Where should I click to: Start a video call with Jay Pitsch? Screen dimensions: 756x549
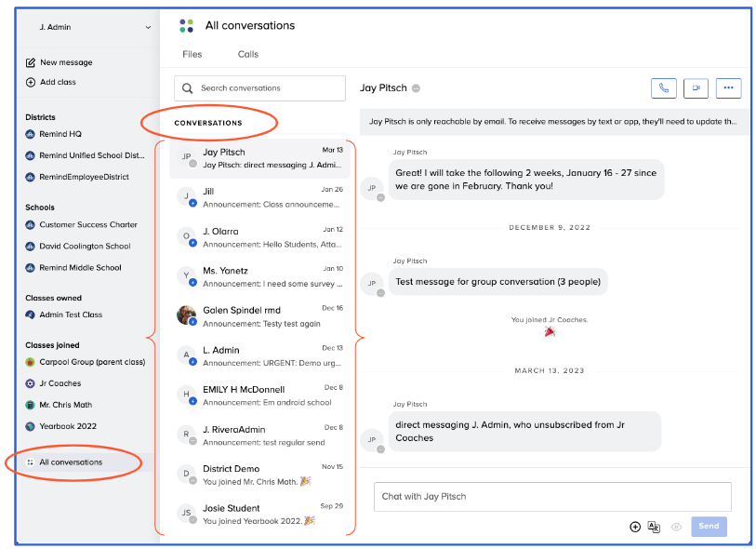(x=696, y=88)
